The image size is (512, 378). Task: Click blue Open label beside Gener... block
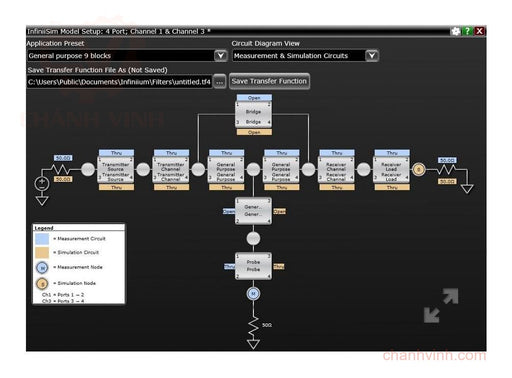229,211
